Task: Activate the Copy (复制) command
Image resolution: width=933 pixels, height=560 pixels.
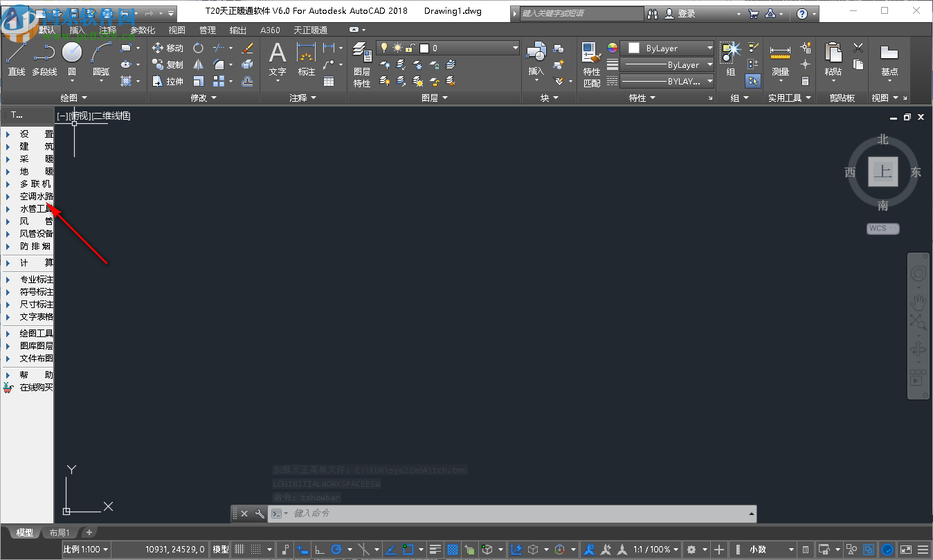Action: 167,64
